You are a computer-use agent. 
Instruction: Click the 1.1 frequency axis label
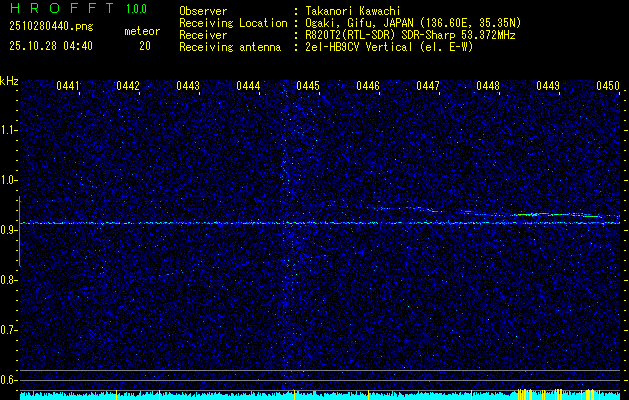click(x=9, y=130)
